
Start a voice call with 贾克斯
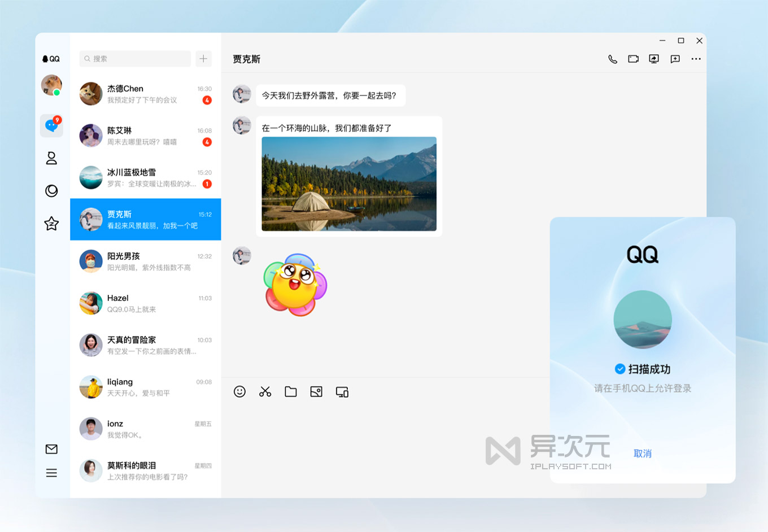pyautogui.click(x=612, y=58)
